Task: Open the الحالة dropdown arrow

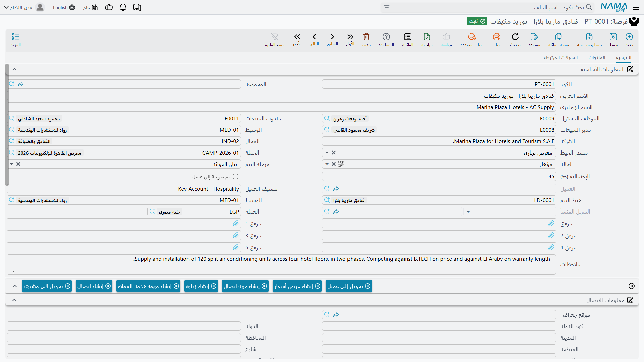Action: coord(327,164)
